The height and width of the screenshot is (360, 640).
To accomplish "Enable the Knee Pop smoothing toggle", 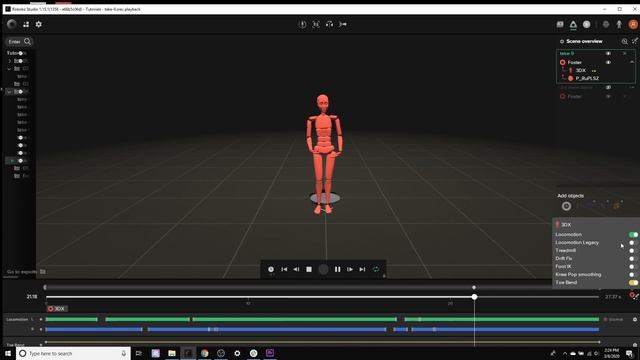I will click(633, 274).
